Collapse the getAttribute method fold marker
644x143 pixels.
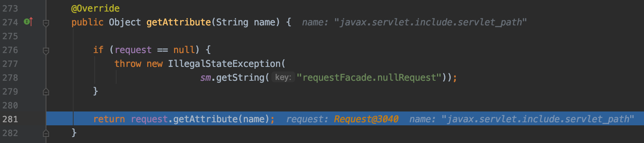point(46,23)
